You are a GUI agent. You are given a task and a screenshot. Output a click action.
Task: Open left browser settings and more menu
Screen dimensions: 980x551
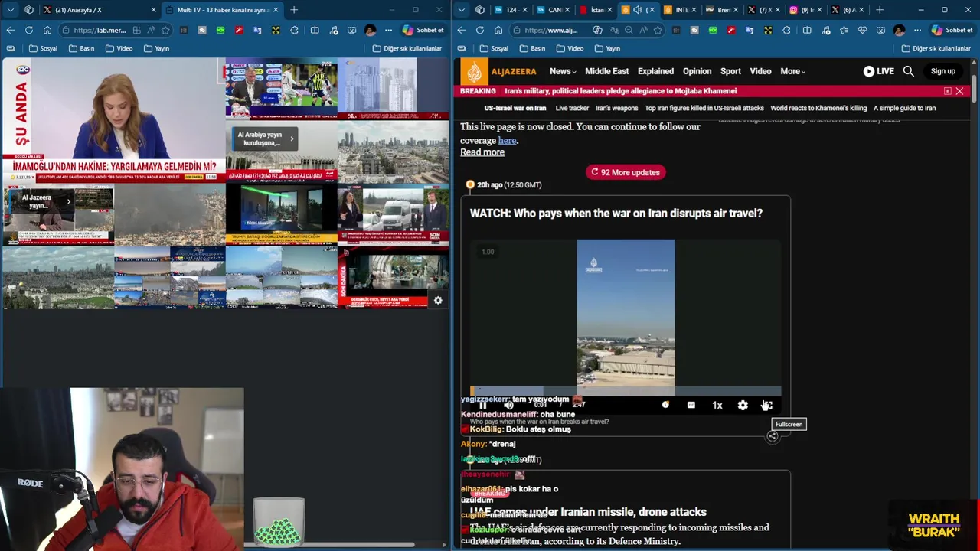(x=388, y=30)
